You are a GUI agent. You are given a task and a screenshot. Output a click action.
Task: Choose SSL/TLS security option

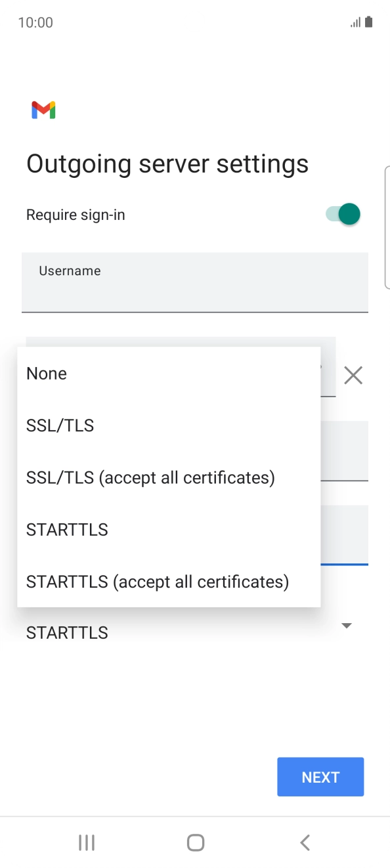point(60,425)
